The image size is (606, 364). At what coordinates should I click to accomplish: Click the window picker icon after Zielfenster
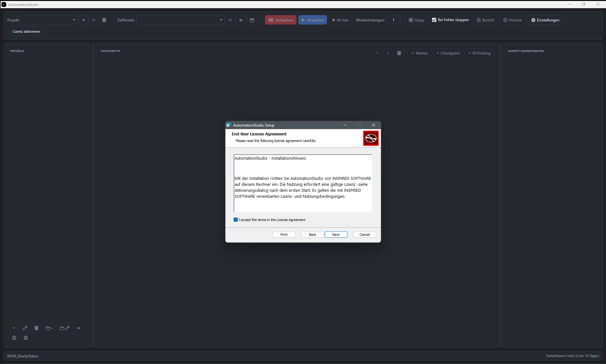(x=252, y=20)
